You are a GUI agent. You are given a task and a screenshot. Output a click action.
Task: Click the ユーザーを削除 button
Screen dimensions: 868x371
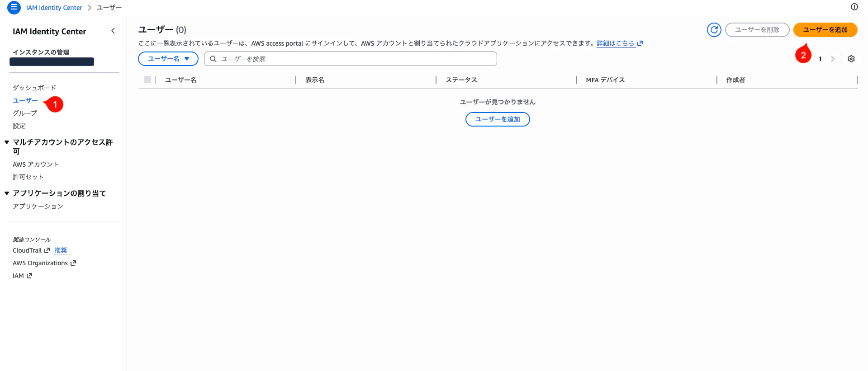757,30
